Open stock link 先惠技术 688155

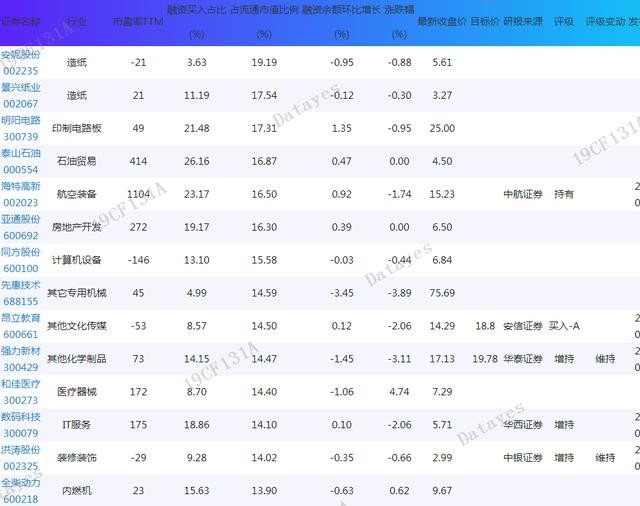[21, 293]
